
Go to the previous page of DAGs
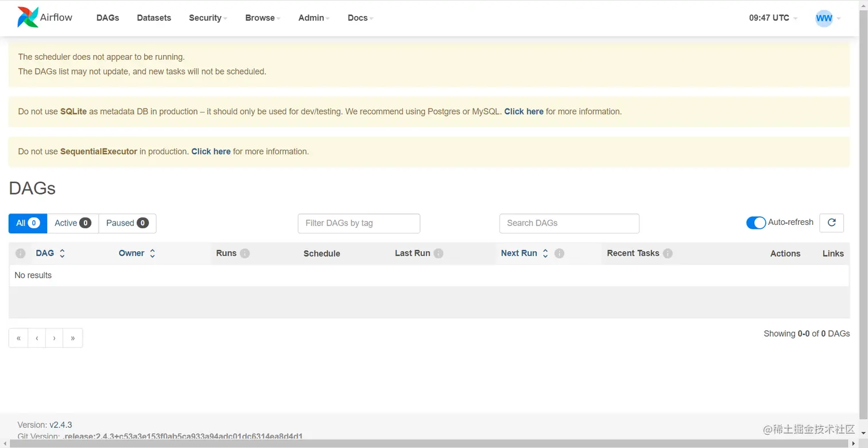pos(37,338)
